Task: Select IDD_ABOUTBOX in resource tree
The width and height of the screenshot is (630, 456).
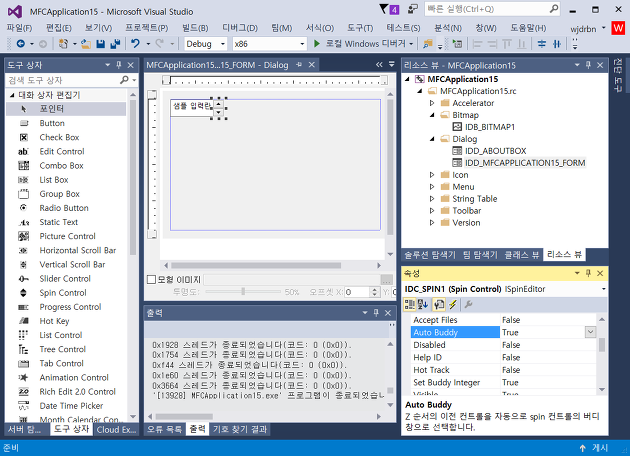Action: pos(495,151)
